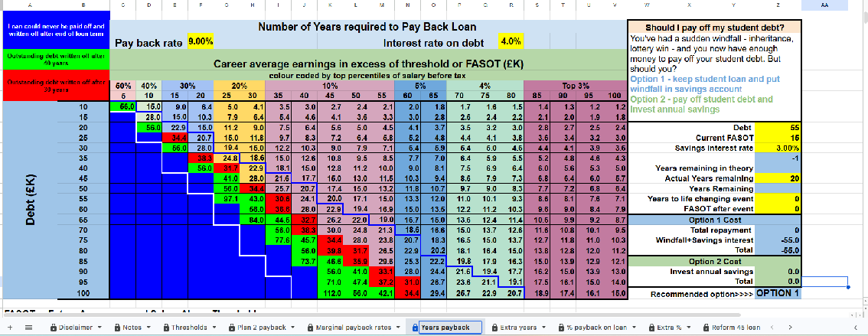Open the all sheets list icon
Viewport: 868px width, 336px height.
29,327
